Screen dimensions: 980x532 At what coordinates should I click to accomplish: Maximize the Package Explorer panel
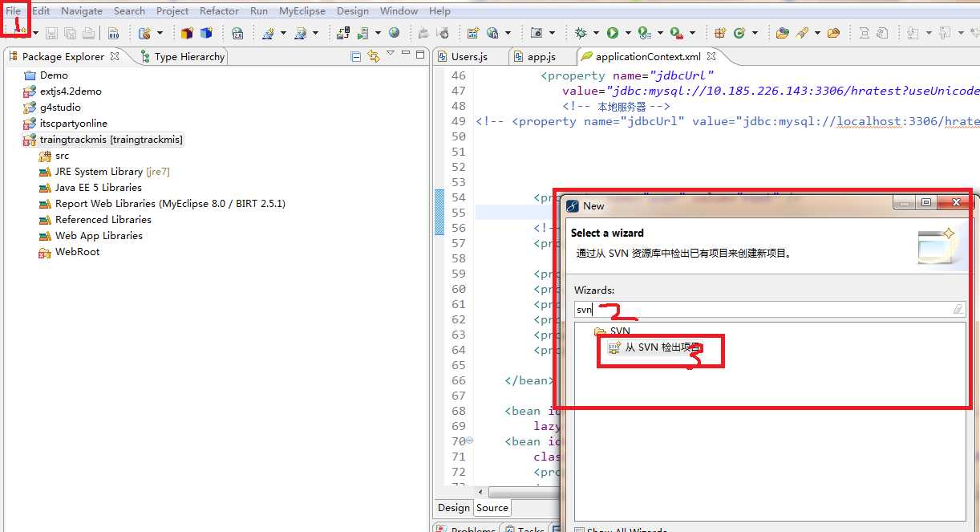point(420,55)
